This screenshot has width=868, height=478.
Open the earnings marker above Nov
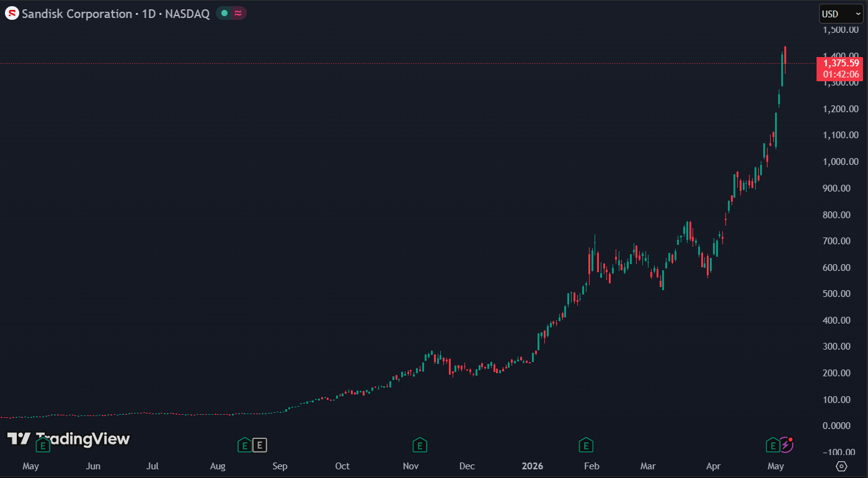pos(420,445)
